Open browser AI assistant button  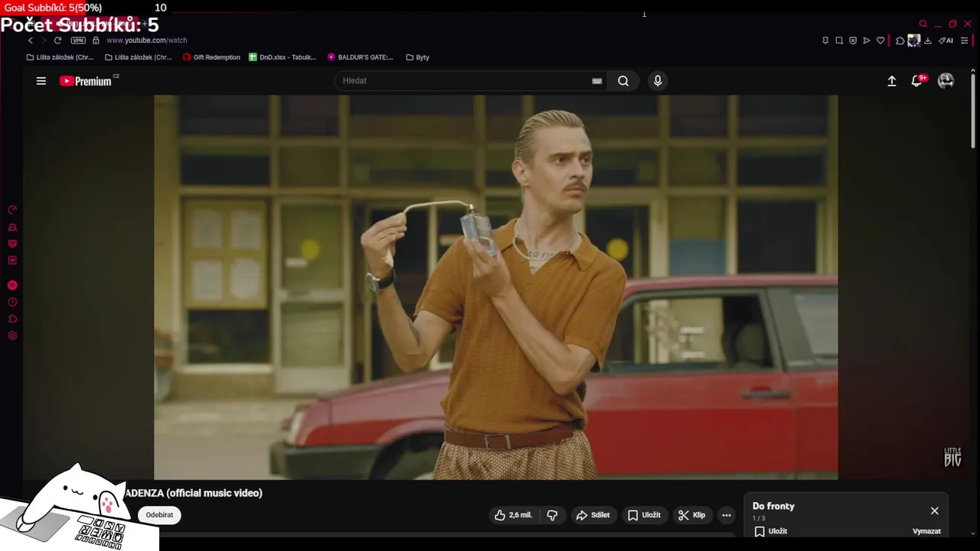946,41
